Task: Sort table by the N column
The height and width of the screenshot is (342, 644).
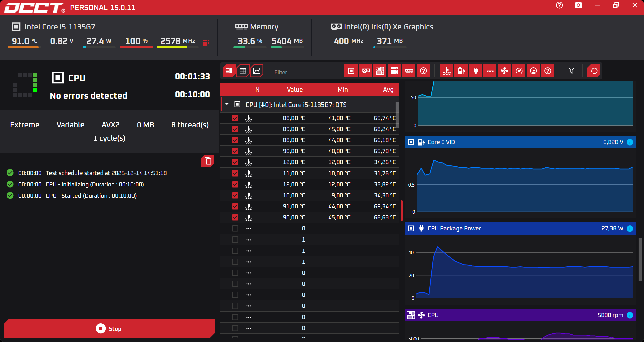Action: (x=257, y=90)
